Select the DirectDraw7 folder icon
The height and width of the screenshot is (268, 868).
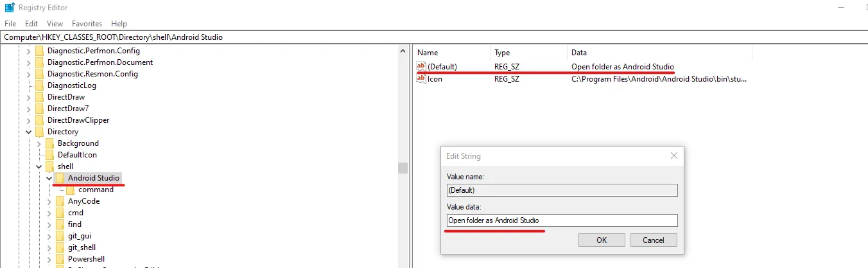point(39,109)
